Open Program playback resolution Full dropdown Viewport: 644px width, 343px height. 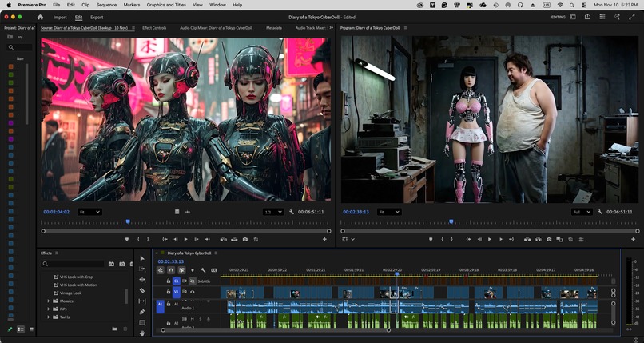point(582,212)
